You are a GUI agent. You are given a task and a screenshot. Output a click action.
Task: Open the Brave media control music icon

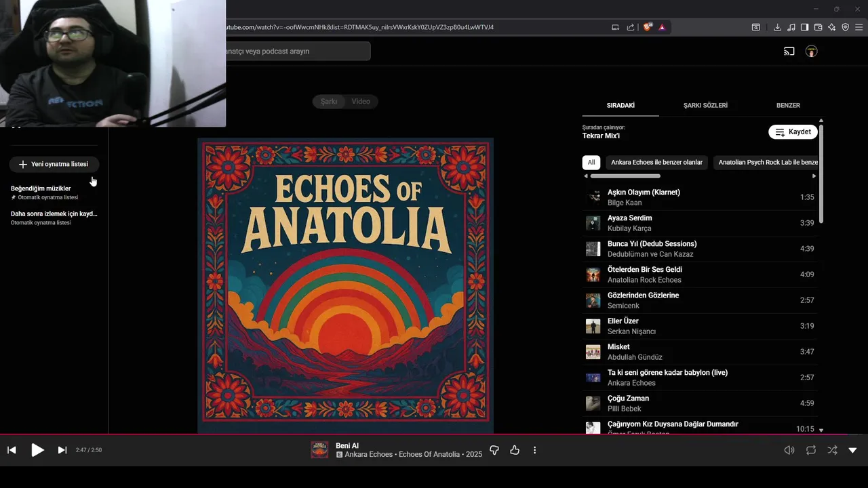point(791,27)
